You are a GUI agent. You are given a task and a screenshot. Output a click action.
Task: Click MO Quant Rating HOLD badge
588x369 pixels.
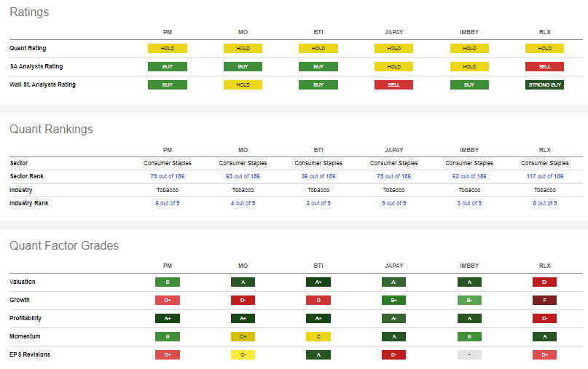pos(243,48)
